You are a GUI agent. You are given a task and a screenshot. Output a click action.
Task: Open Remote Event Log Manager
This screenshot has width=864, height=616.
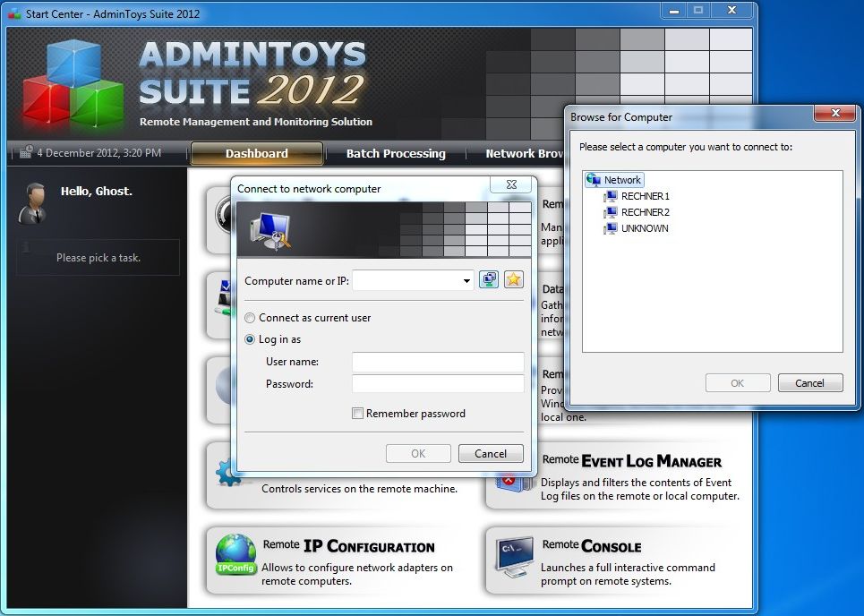pyautogui.click(x=617, y=475)
